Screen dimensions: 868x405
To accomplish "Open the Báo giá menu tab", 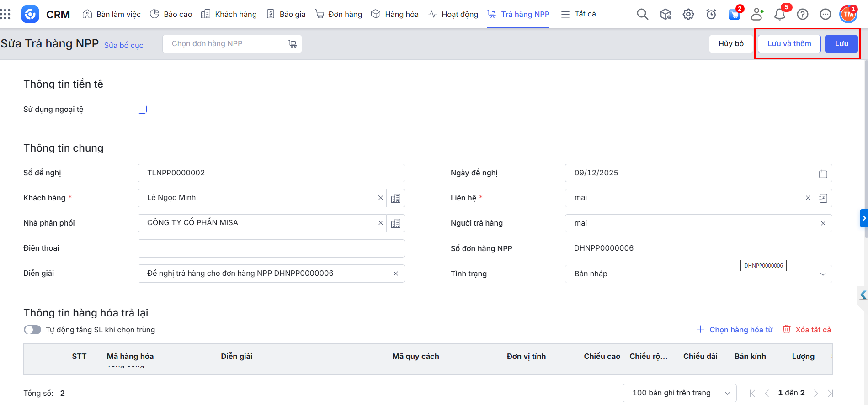I will pyautogui.click(x=286, y=14).
